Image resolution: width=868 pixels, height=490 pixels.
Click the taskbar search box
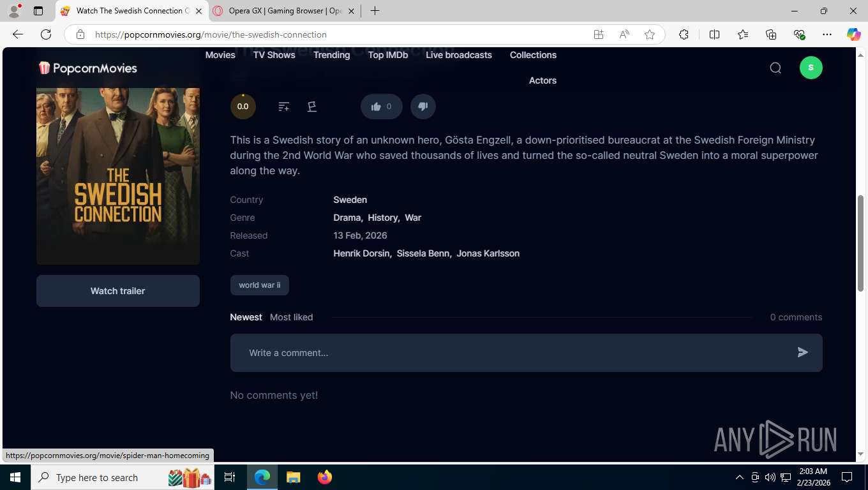point(123,477)
